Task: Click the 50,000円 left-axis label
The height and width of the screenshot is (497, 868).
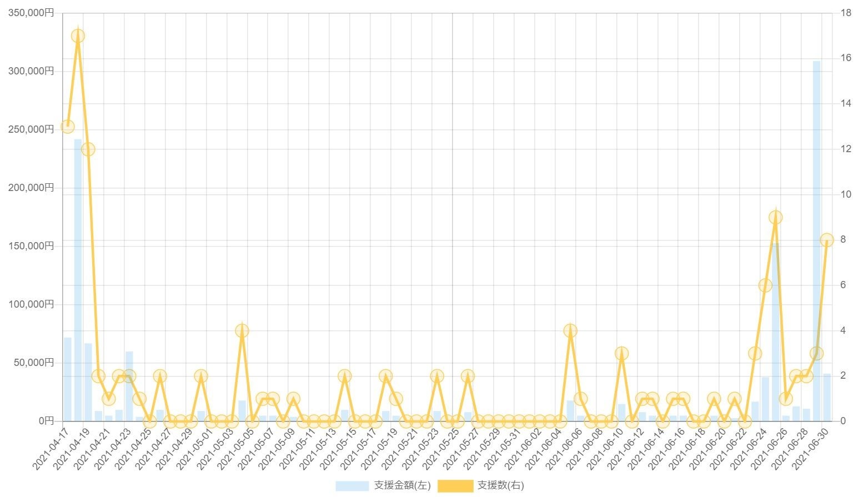Action: [x=33, y=363]
